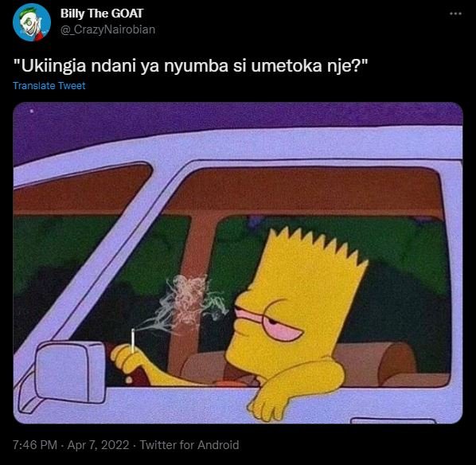Click Bart's spiky hair in the picture

(x=316, y=246)
